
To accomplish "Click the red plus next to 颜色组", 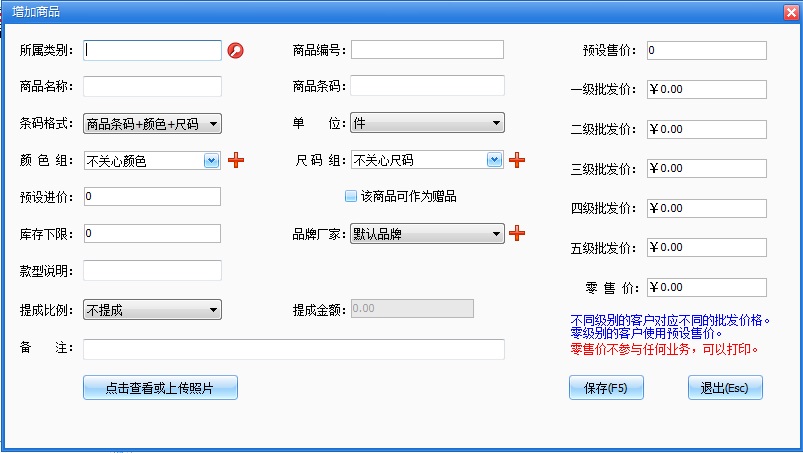I will pos(237,160).
